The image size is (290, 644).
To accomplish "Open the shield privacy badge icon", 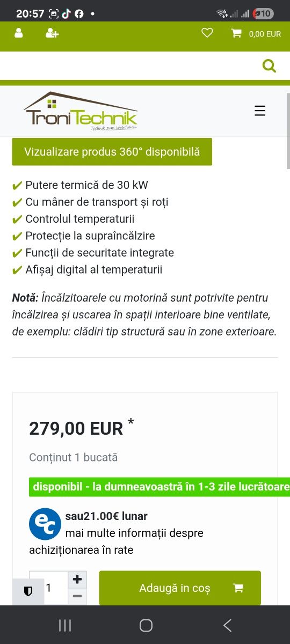I will 28,591.
